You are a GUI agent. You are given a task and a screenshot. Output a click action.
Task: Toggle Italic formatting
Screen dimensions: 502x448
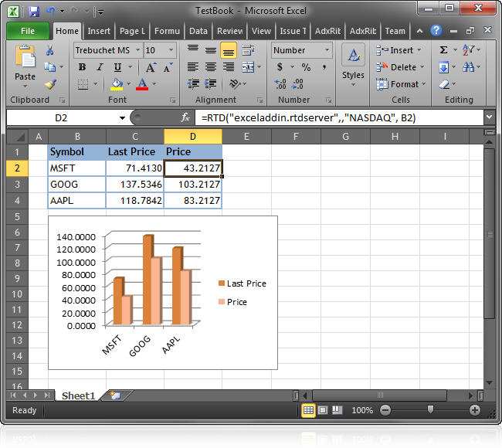click(x=100, y=67)
